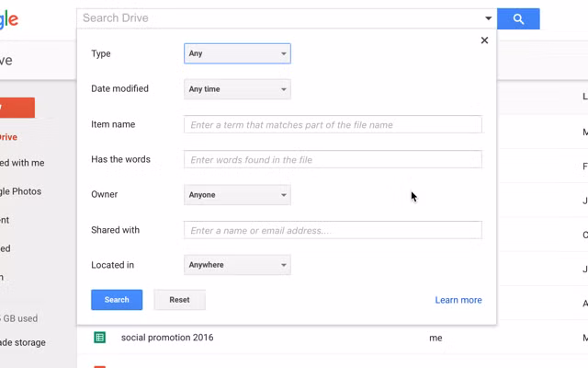
Task: Click the Reset button
Action: point(179,300)
